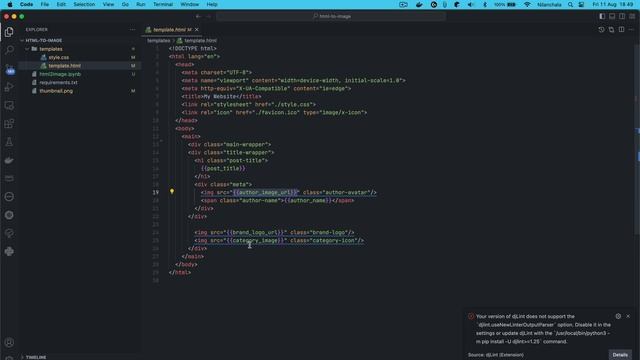Go forward using the navigation arrow
Screen dimensions: 640x360
(209, 16)
